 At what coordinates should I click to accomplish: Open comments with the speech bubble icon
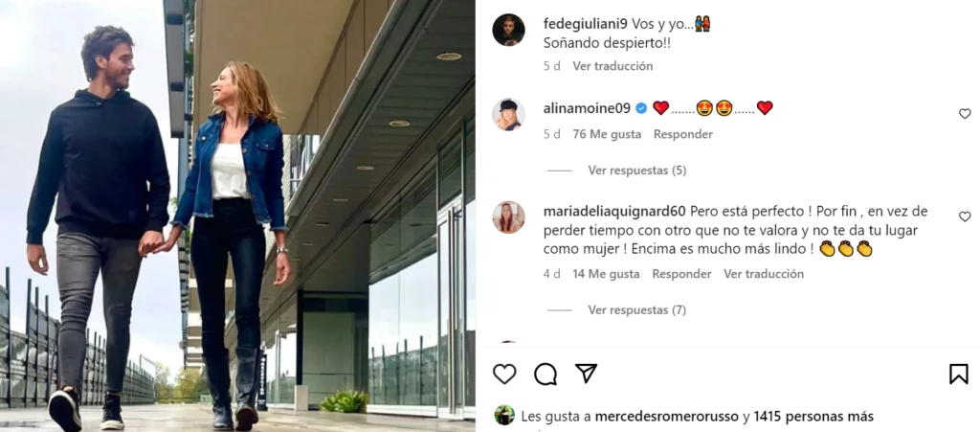coord(545,374)
